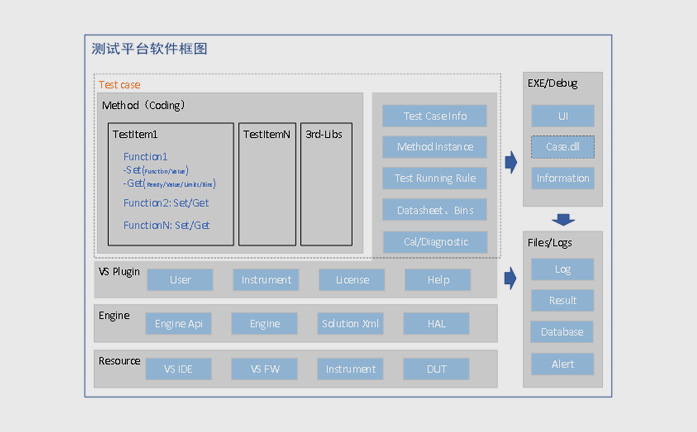The image size is (697, 432).
Task: Select the Function1 text
Action: 145,156
